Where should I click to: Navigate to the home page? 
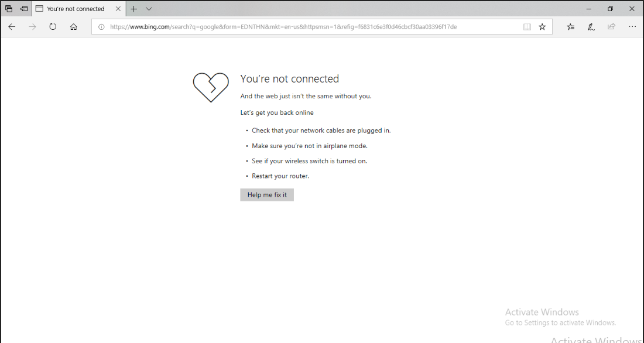click(x=73, y=26)
